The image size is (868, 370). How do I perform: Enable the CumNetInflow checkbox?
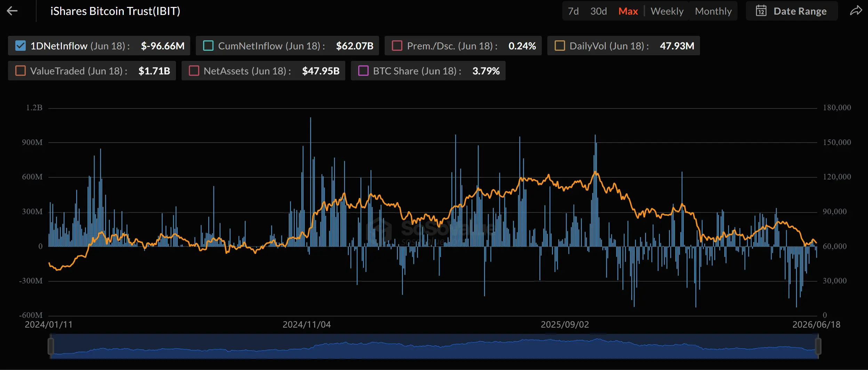[x=208, y=46]
